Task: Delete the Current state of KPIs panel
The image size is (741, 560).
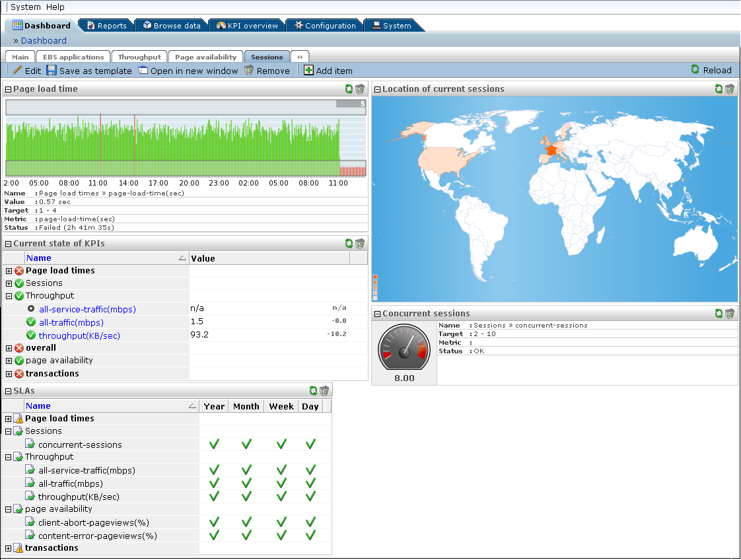Action: [360, 244]
